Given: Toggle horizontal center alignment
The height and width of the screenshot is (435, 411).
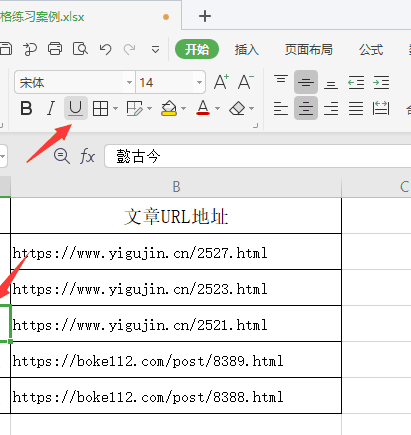Looking at the screenshot, I should point(306,108).
